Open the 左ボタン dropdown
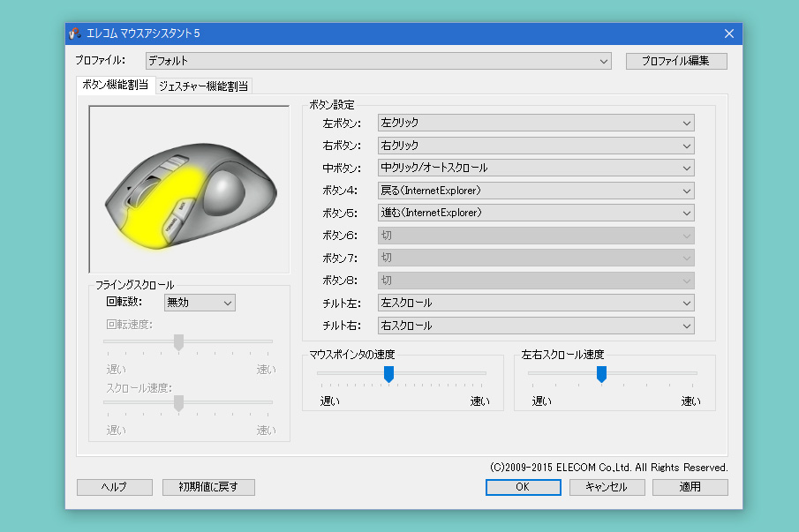The image size is (799, 532). click(536, 123)
